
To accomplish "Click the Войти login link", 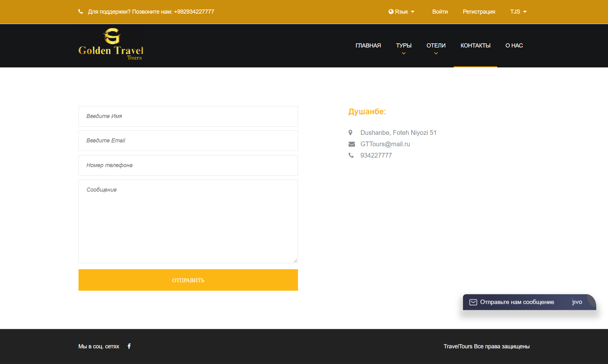I will point(440,12).
